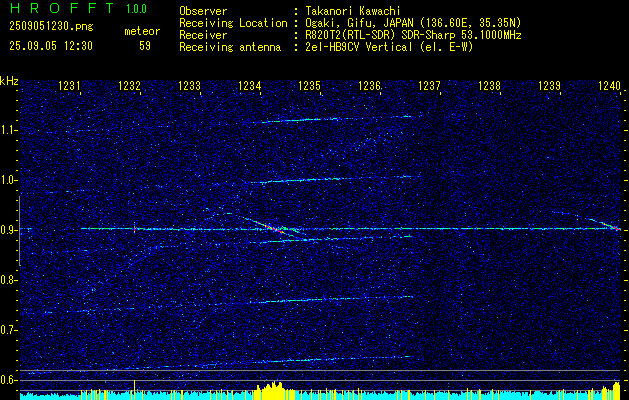Click the timestamp 25.09.05 12:30

[x=51, y=46]
